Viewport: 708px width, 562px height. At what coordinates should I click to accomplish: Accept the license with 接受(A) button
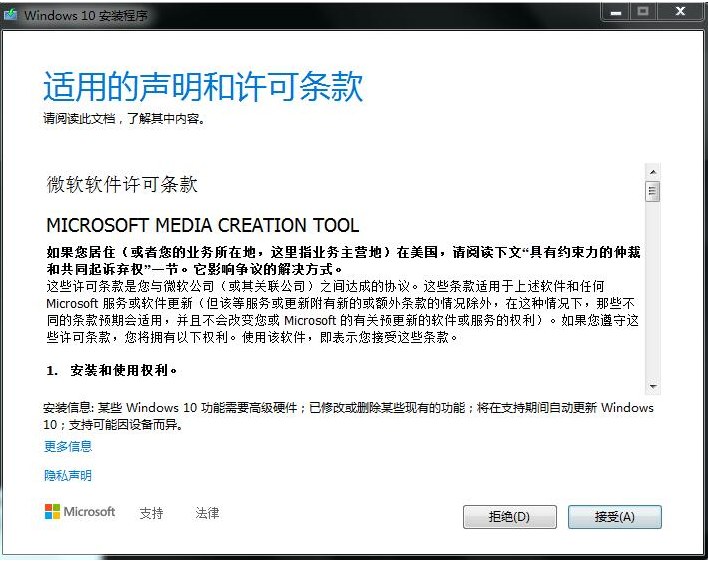[615, 516]
